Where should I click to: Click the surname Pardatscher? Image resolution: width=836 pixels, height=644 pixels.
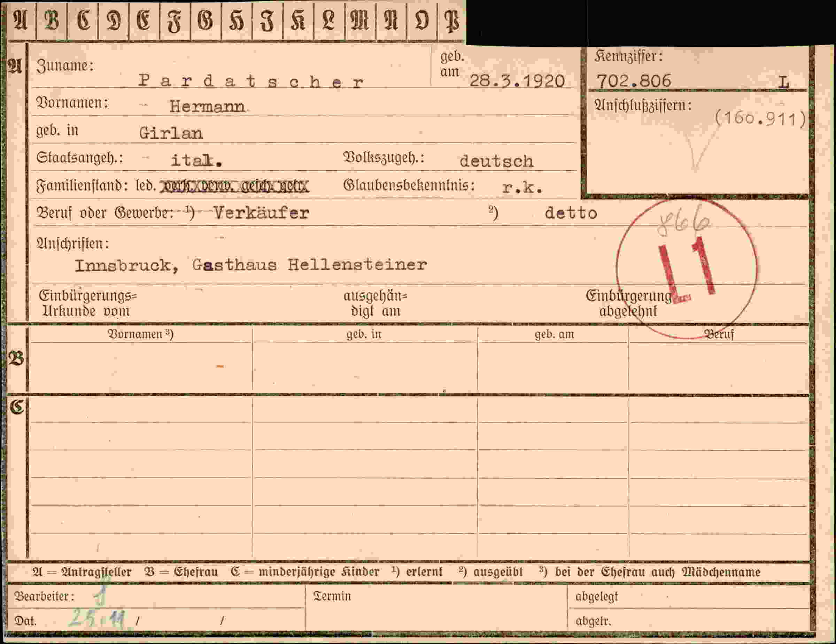click(251, 81)
